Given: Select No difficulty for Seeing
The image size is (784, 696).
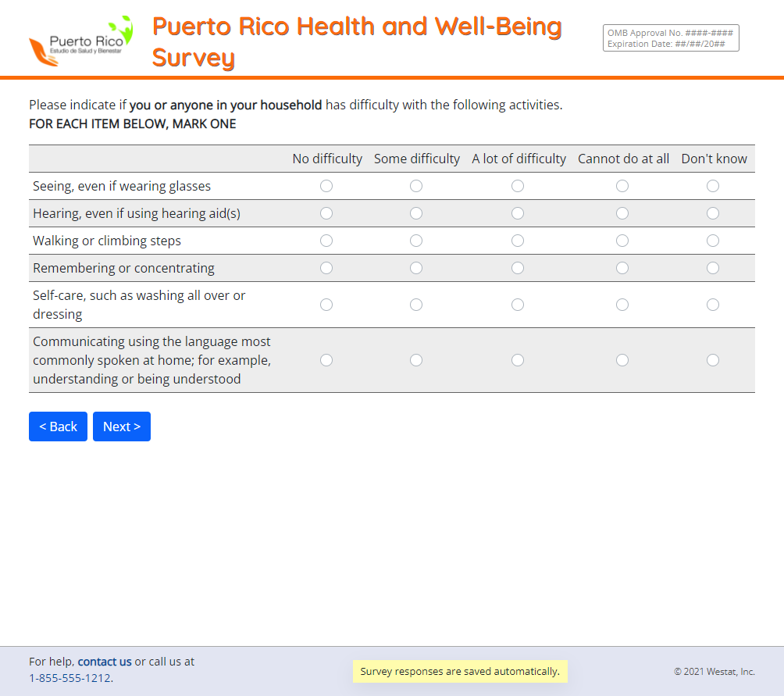Looking at the screenshot, I should tap(326, 186).
